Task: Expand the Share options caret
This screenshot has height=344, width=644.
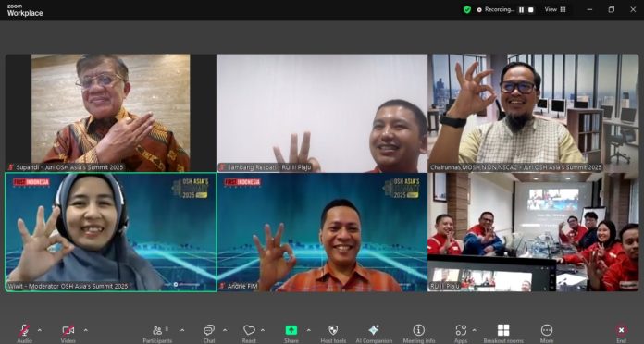Action: coord(308,330)
